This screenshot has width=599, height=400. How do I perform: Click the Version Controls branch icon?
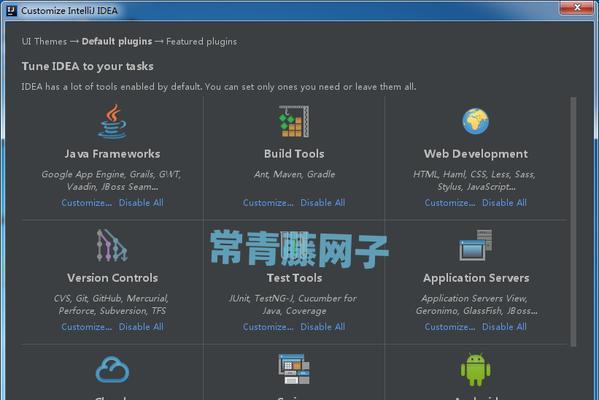(x=112, y=245)
